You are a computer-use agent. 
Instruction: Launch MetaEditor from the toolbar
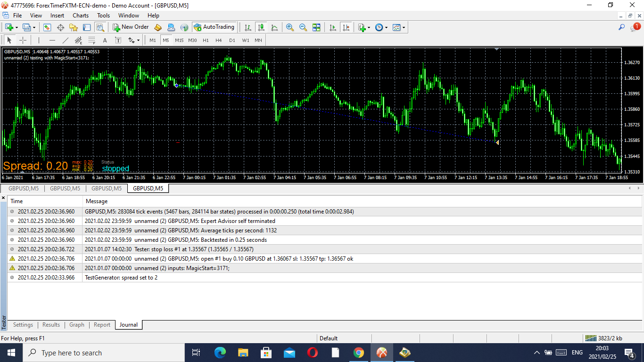click(x=158, y=27)
